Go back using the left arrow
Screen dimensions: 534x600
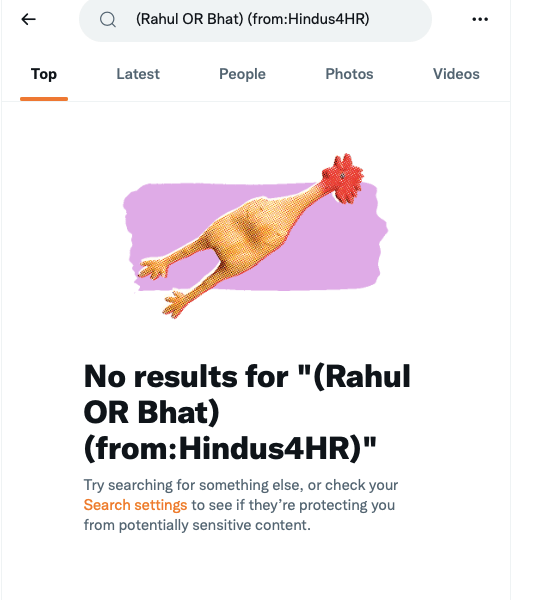click(x=28, y=19)
